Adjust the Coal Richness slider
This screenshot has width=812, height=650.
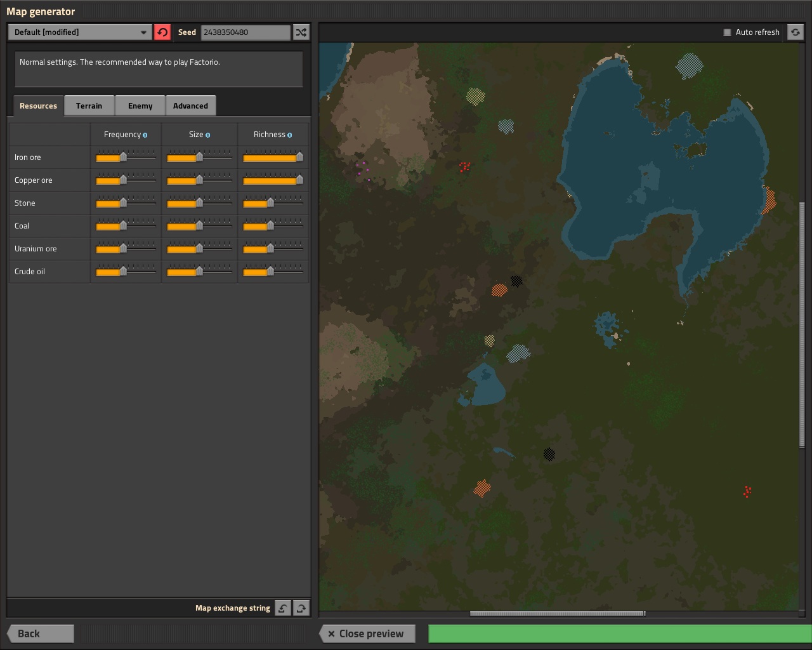point(273,225)
